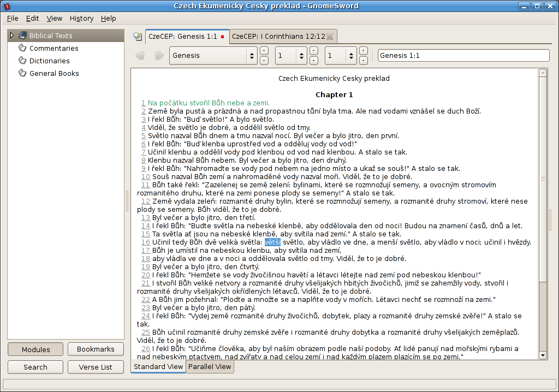Click the Commentaries folder icon
This screenshot has height=392, width=559.
tap(22, 48)
